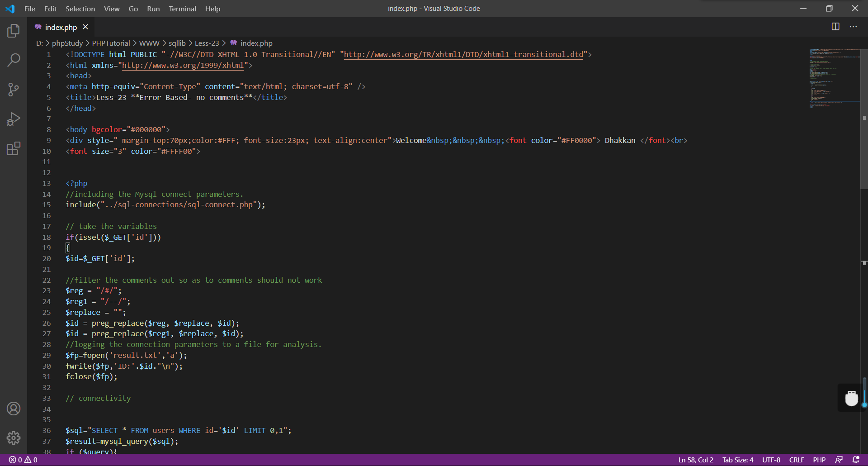Viewport: 868px width, 466px height.
Task: Expand the sqllib breadcrumb folder
Action: point(177,43)
